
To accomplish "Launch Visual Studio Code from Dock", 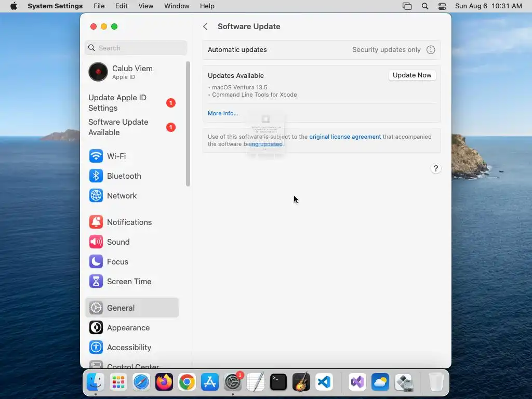I will click(x=324, y=382).
